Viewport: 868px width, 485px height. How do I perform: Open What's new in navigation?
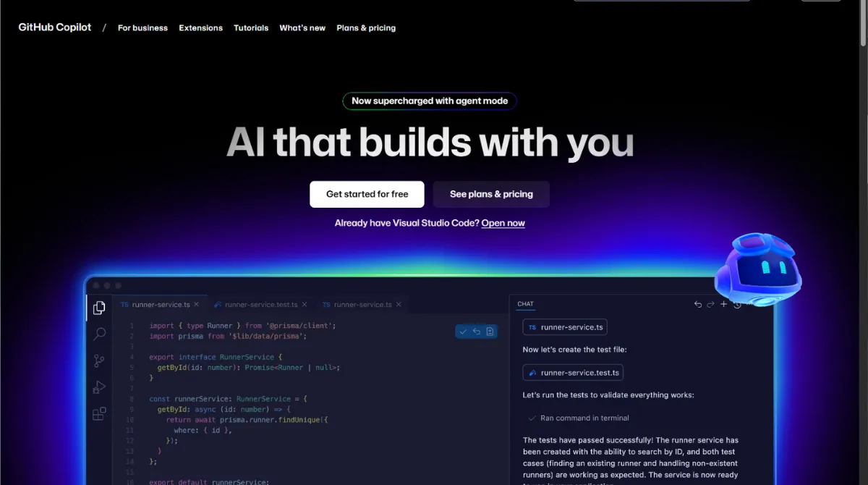point(302,28)
